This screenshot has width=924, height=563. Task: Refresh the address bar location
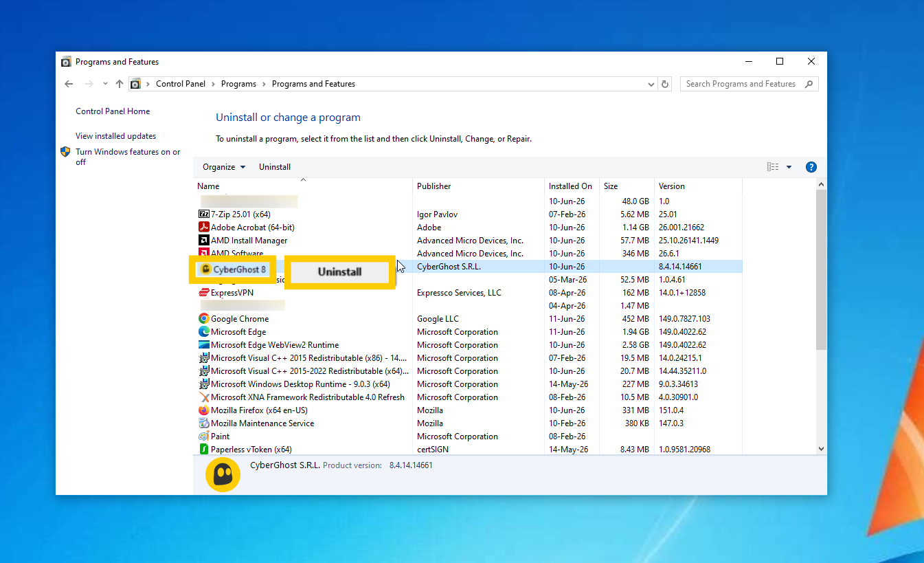(x=664, y=84)
